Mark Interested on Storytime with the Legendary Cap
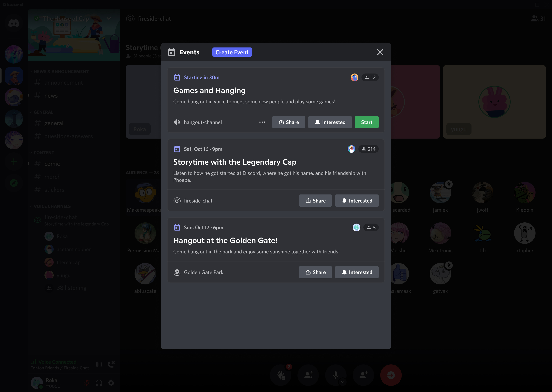552x392 pixels. pyautogui.click(x=356, y=201)
